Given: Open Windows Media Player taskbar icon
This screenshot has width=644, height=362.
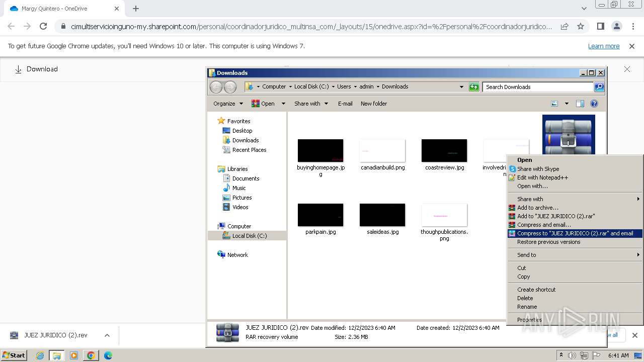Looking at the screenshot, I should 74,355.
